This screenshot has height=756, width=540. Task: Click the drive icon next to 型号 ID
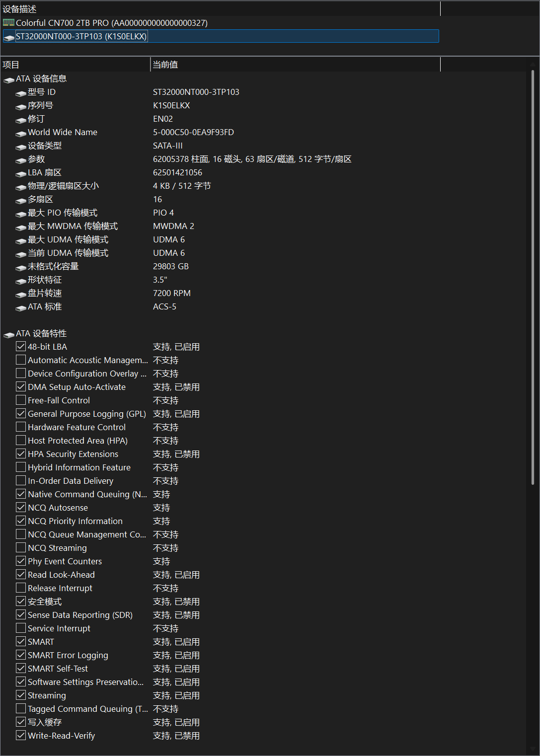point(20,93)
